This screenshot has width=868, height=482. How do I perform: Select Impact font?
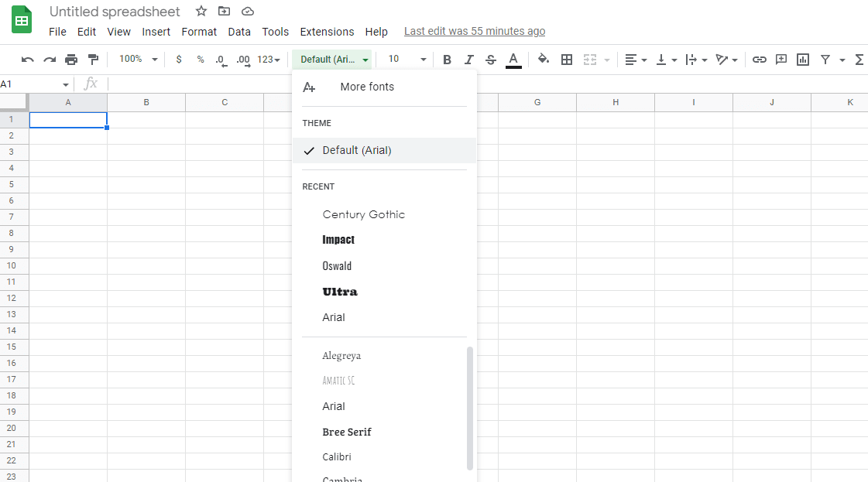point(384,240)
